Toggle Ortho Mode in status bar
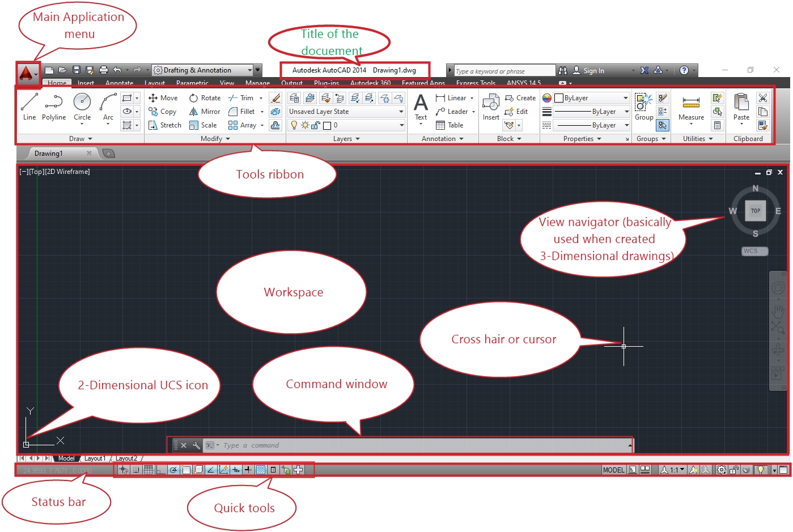This screenshot has height=532, width=793. [x=161, y=470]
